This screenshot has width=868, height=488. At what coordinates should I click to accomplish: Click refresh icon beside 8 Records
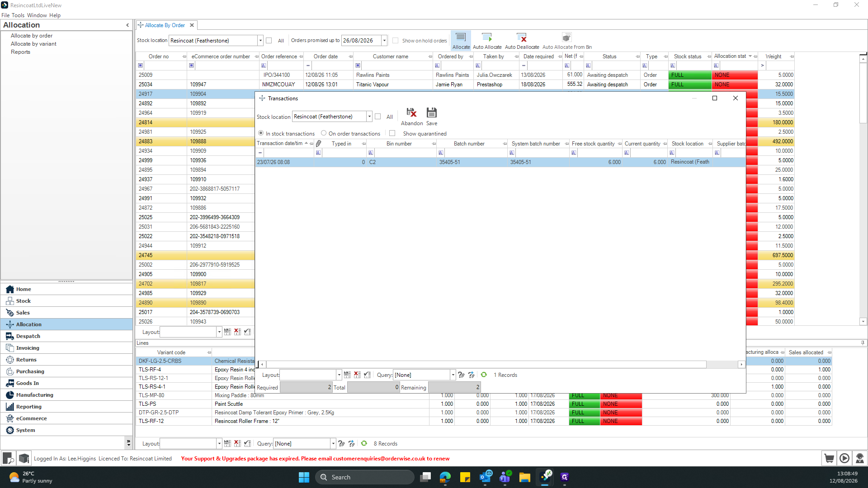pos(364,443)
